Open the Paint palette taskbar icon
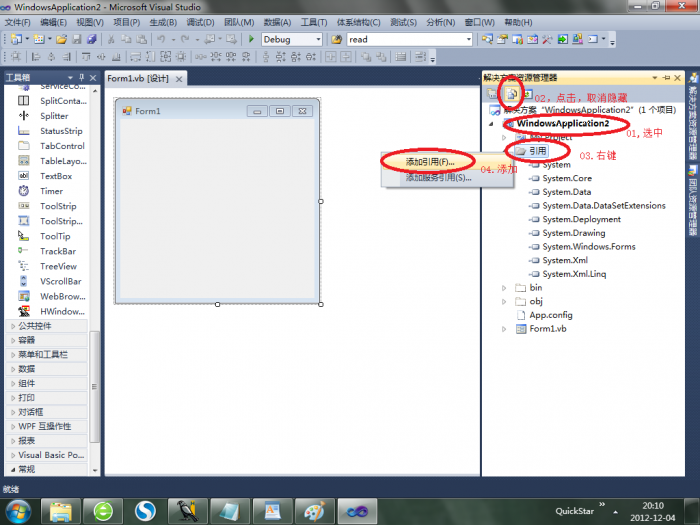 coord(314,512)
